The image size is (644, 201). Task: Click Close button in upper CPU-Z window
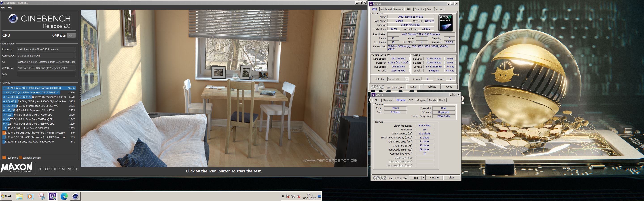click(449, 87)
